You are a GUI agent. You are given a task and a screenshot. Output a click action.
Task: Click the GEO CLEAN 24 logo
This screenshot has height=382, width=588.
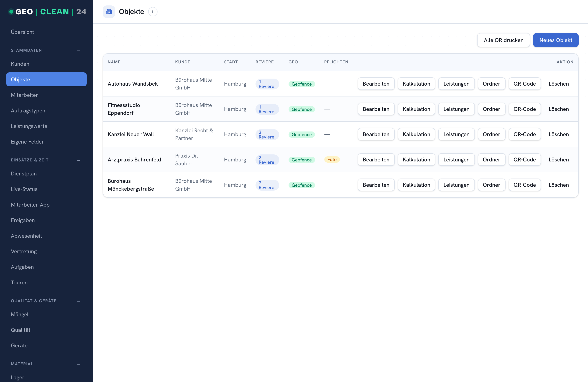pos(47,12)
